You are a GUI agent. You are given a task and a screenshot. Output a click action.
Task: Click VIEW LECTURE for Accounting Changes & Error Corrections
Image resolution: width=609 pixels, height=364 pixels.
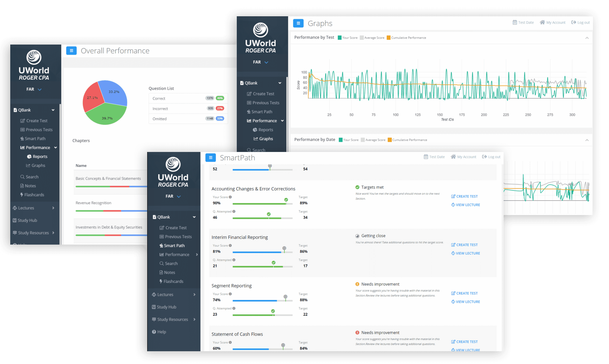[x=466, y=205]
